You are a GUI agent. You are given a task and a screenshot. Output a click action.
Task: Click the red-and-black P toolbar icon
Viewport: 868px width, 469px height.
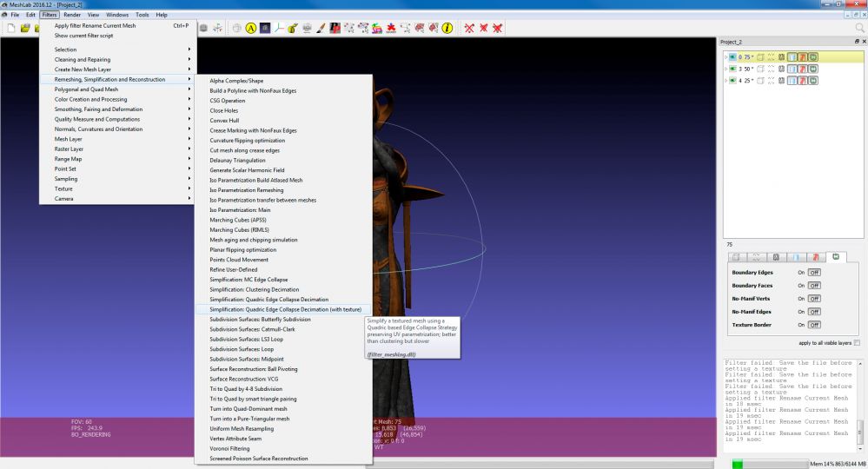coord(335,28)
